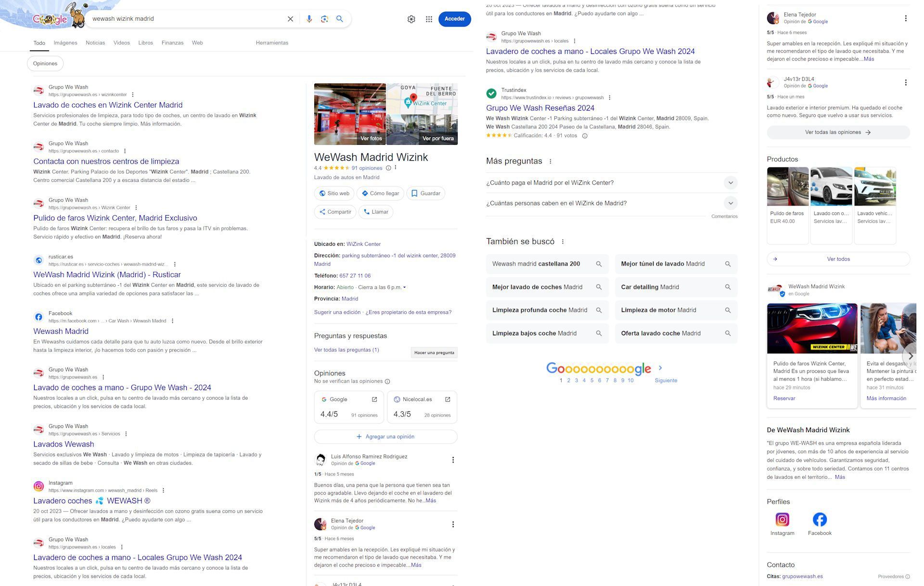The image size is (924, 586).
Task: Click Ver todas las opiniones button
Action: (838, 132)
